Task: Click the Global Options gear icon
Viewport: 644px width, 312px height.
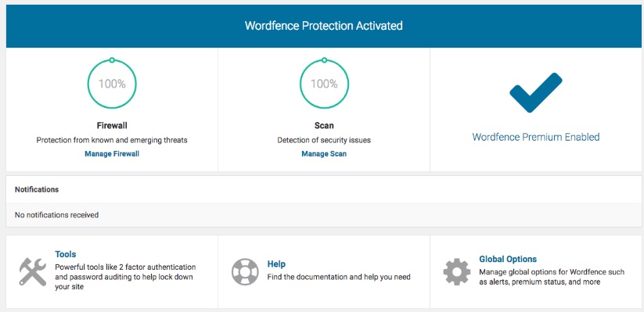Action: 457,272
